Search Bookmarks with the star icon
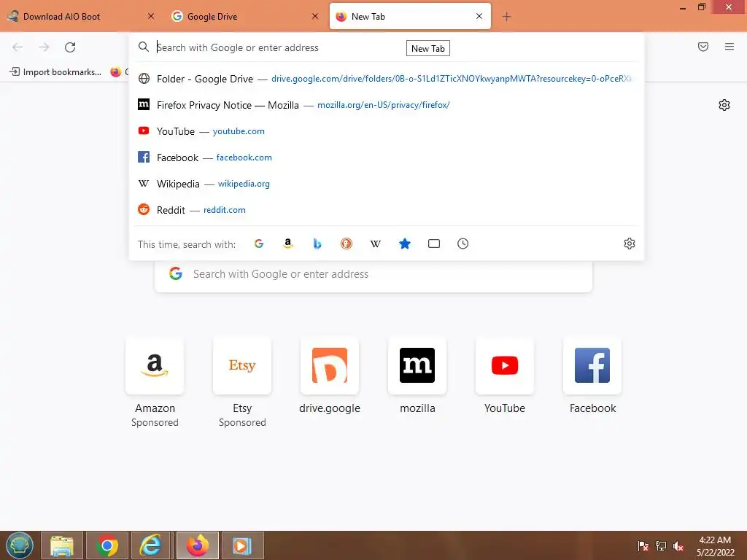The width and height of the screenshot is (747, 560). (x=404, y=244)
